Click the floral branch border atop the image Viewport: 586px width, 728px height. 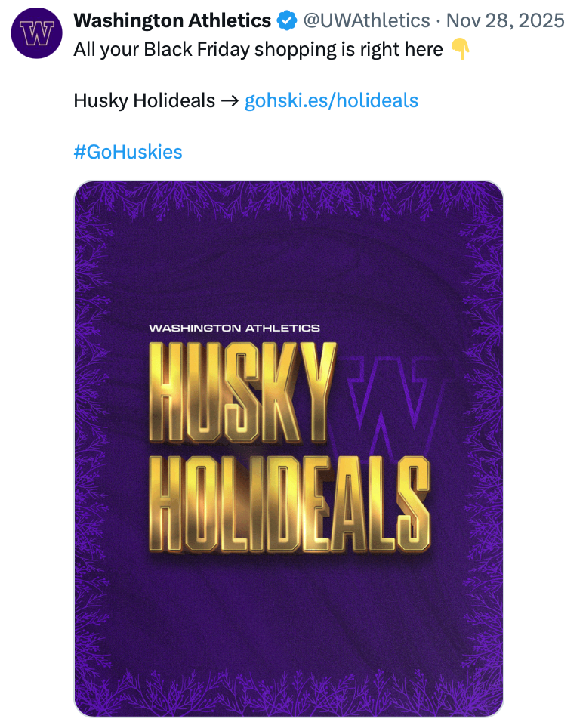coord(288,199)
